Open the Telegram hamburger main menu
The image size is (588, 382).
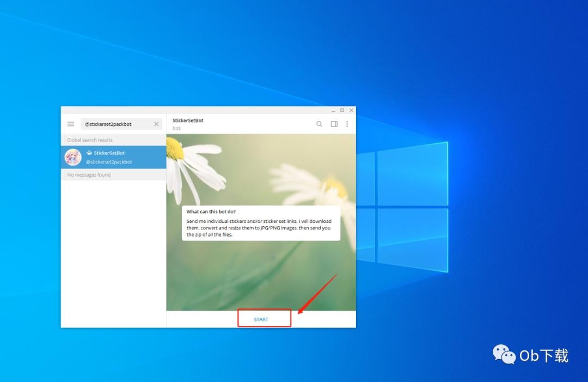(x=71, y=124)
